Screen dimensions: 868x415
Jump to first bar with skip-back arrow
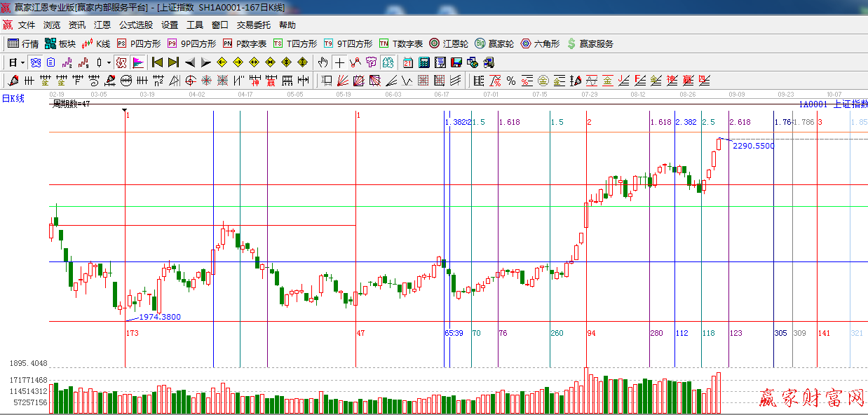tap(157, 62)
